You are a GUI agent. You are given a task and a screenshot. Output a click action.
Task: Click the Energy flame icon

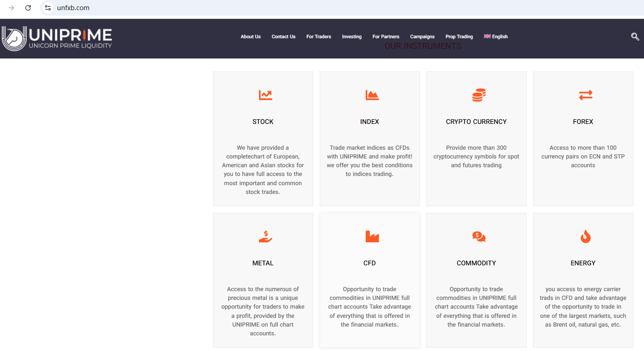click(585, 236)
